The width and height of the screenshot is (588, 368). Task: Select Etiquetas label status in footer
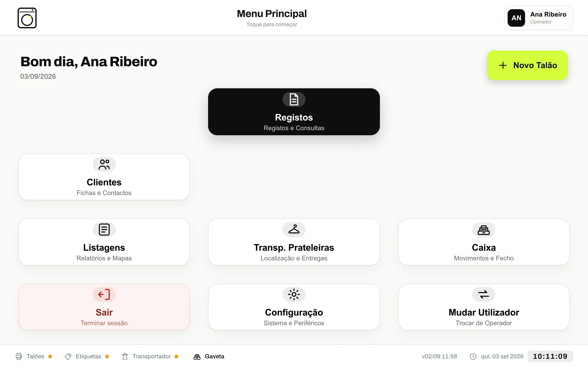pos(87,356)
